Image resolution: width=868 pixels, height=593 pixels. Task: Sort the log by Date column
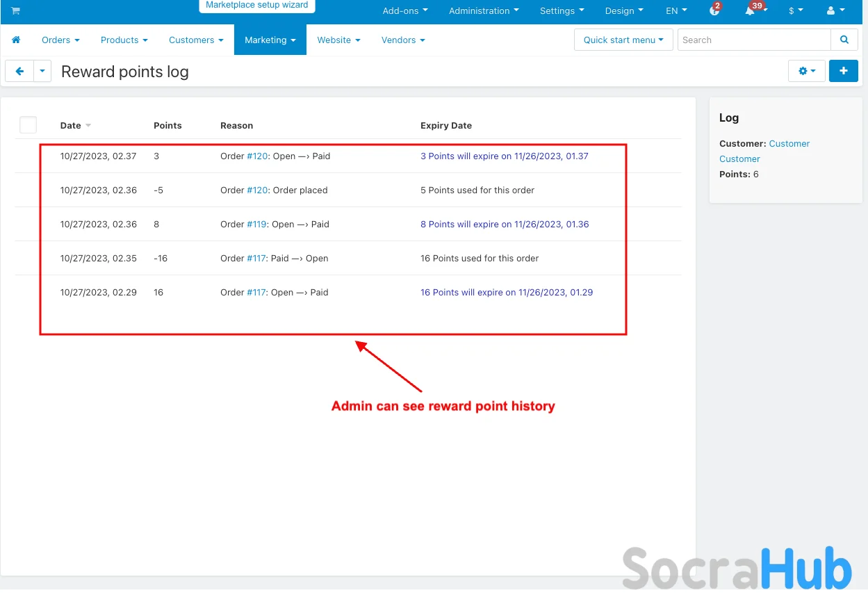[71, 126]
